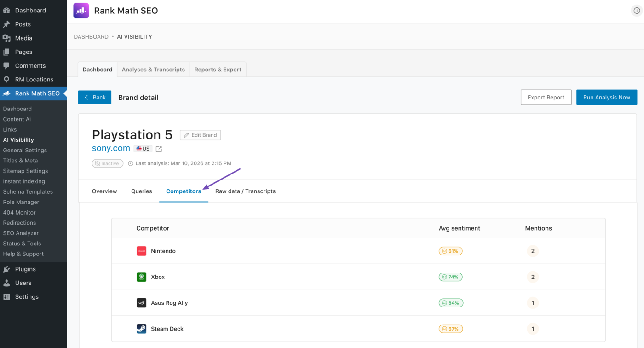The height and width of the screenshot is (348, 644).
Task: Select the top Dashboard tab
Action: coord(98,70)
